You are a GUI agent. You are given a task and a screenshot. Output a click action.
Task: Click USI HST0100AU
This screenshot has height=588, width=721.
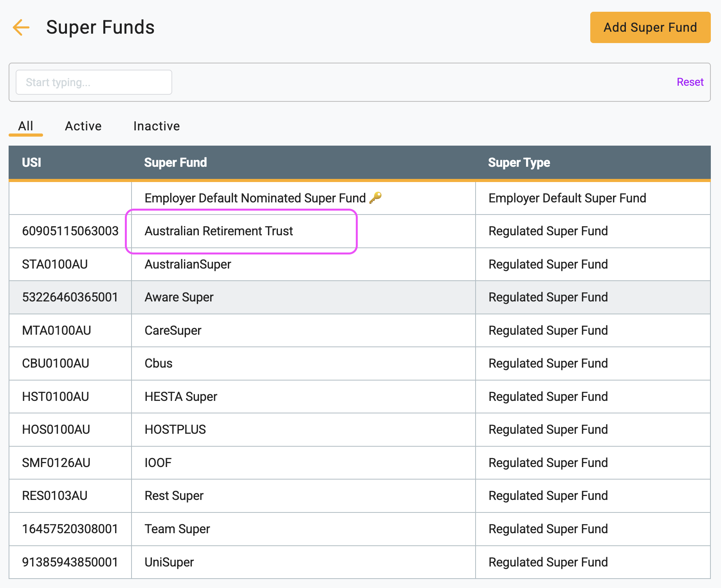[x=56, y=397]
